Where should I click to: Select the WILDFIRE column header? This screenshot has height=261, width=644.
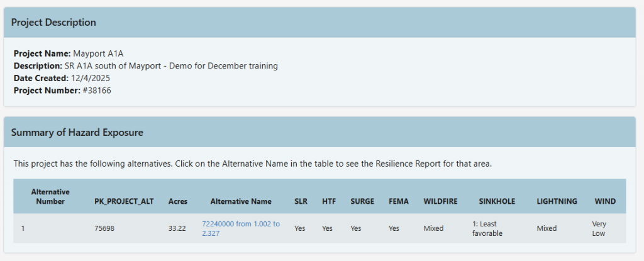point(440,201)
